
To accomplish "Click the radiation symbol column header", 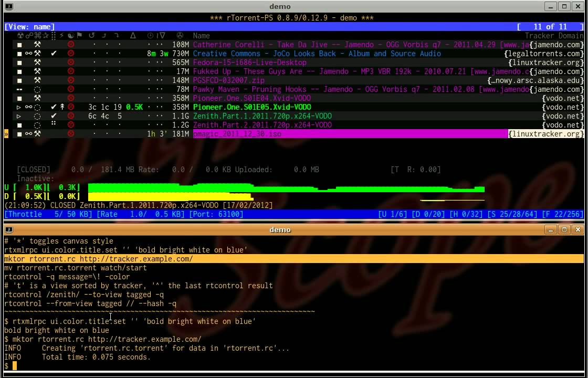I will coord(20,36).
